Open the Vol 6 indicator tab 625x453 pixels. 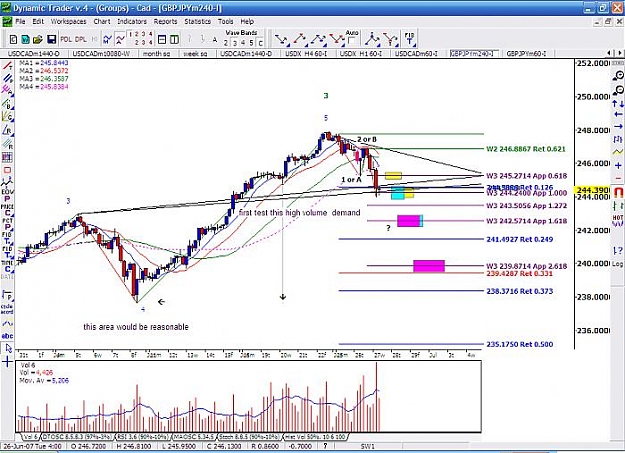(30, 437)
